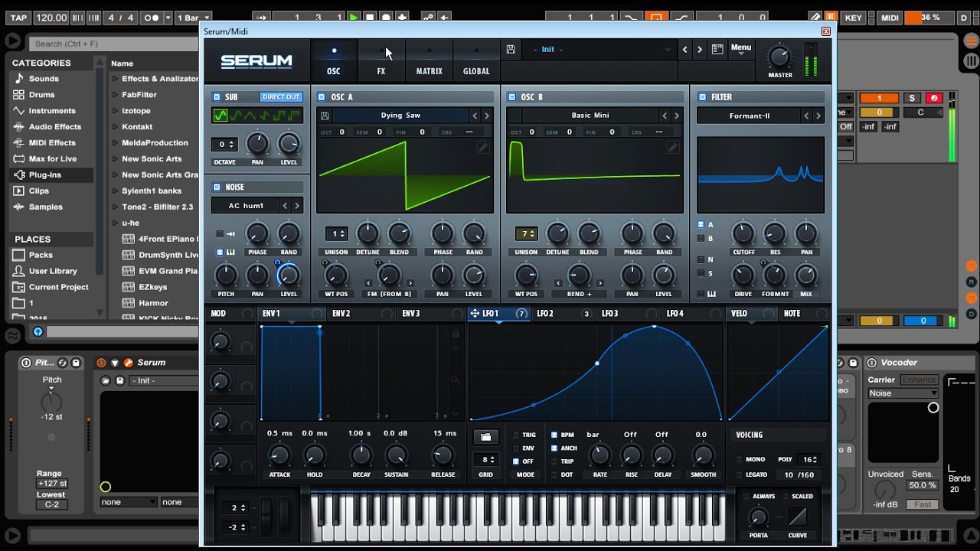Select the ENV2 tab

point(341,314)
